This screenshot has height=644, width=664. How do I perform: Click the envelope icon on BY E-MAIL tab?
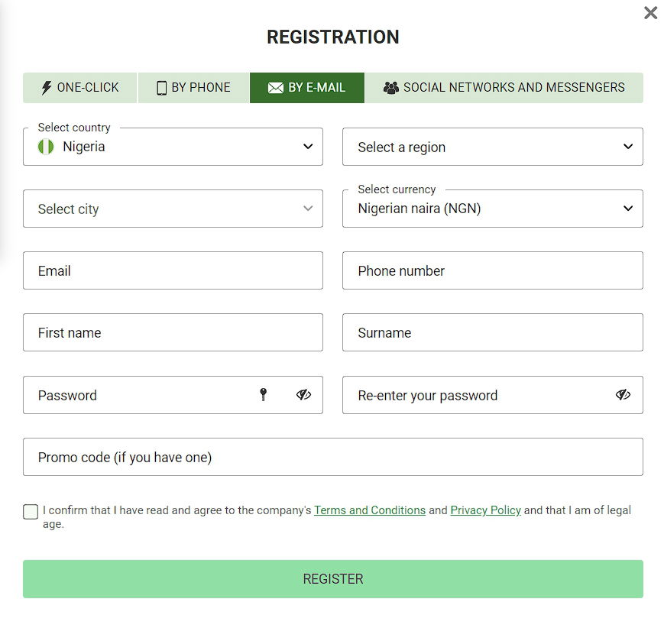(x=275, y=87)
